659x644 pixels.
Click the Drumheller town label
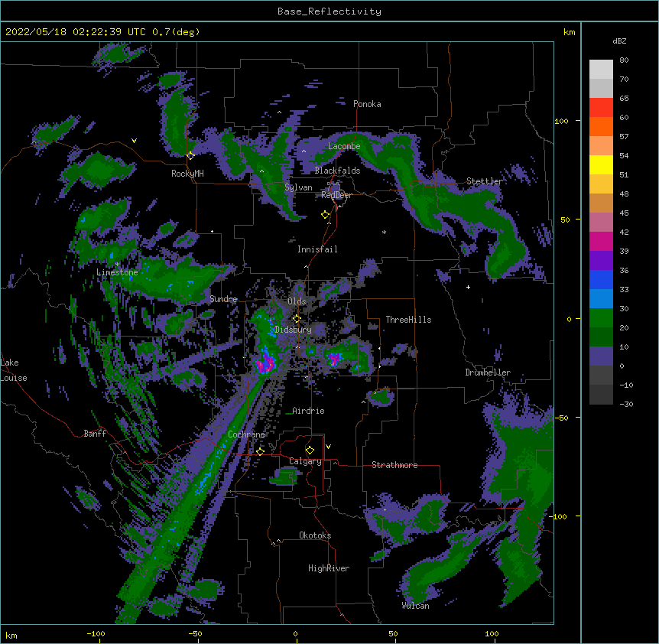488,372
